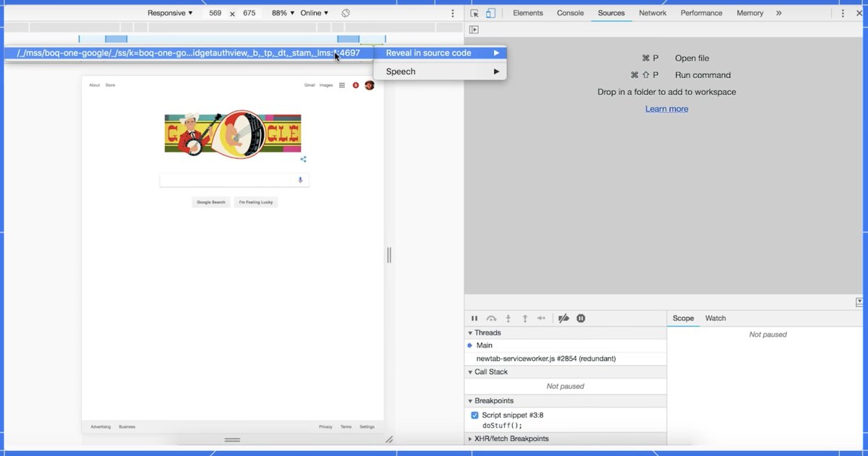Switch to the Console tab

pos(570,13)
